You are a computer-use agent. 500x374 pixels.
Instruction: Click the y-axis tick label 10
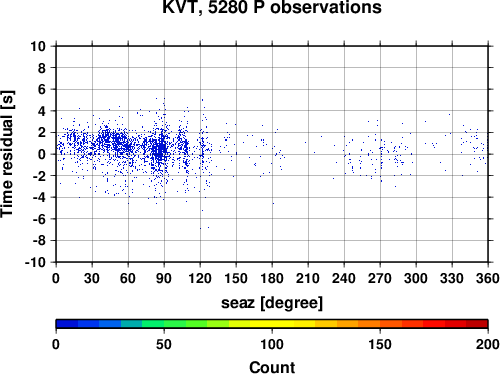click(x=38, y=46)
